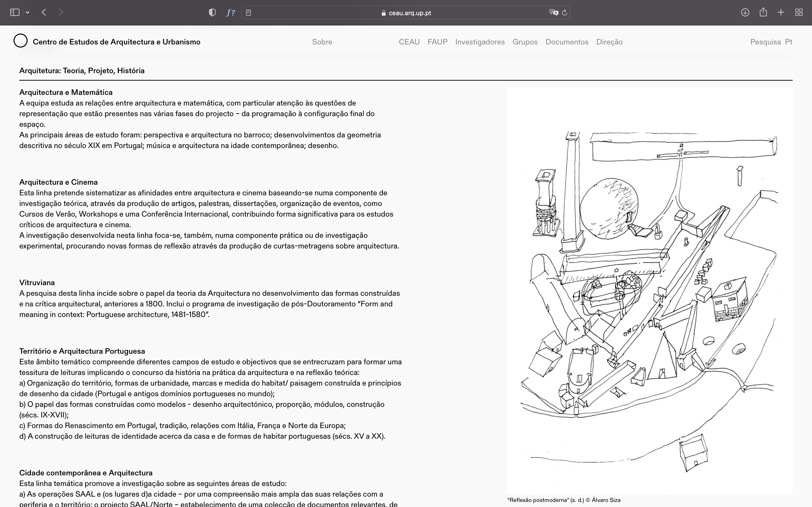This screenshot has height=507, width=812.
Task: Show the Reader view page icon
Action: click(x=248, y=12)
